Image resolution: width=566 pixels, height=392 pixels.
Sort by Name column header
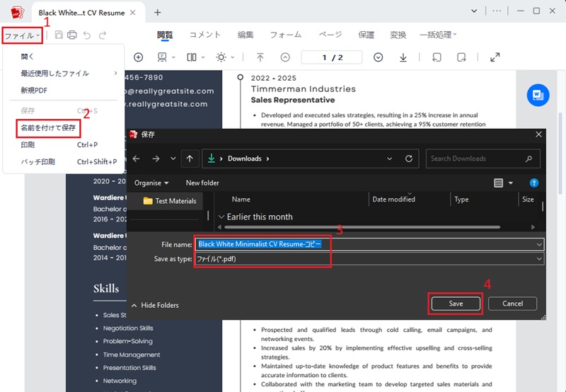pyautogui.click(x=241, y=200)
